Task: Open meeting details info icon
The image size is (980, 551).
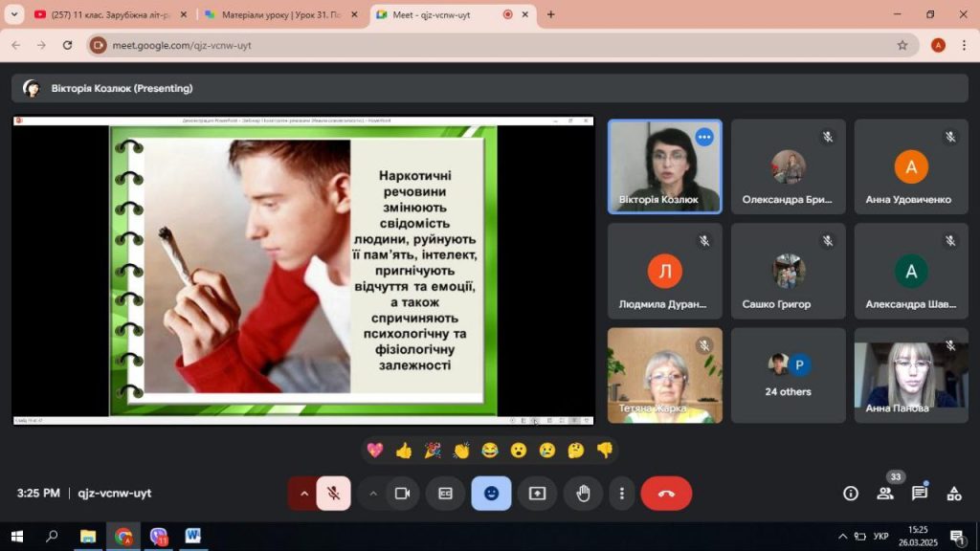Action: point(850,494)
